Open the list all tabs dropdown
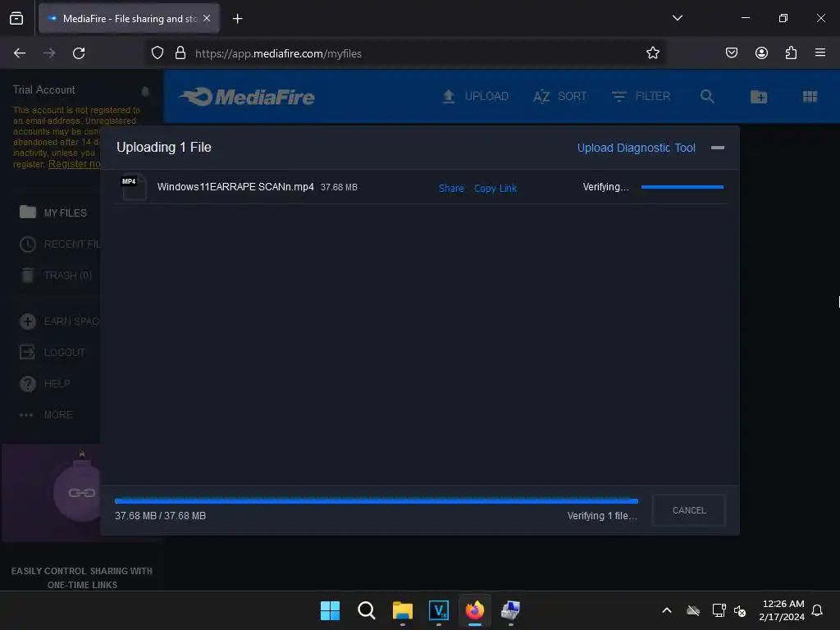 point(677,18)
